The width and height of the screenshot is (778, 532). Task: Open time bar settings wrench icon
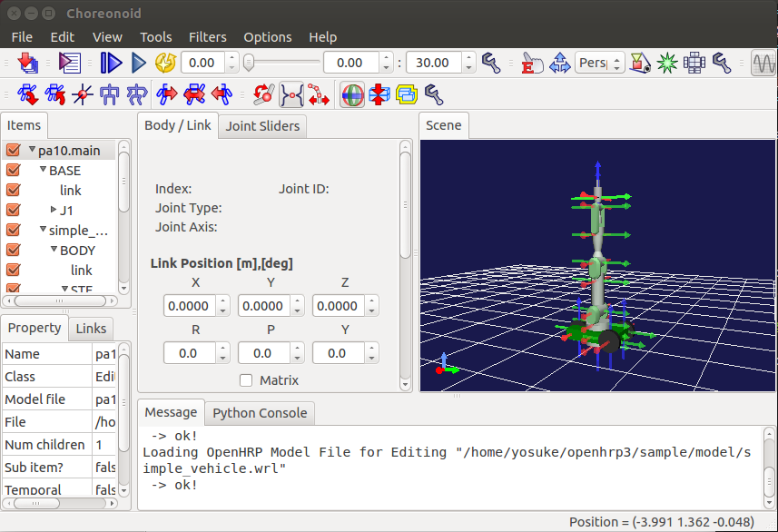click(x=491, y=63)
